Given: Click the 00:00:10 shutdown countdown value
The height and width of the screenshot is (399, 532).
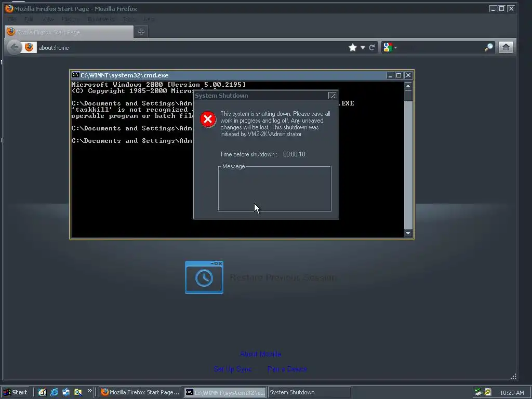Looking at the screenshot, I should point(294,154).
